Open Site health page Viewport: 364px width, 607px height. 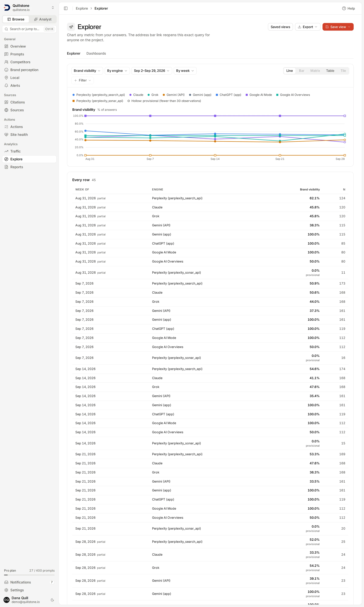coord(29,135)
